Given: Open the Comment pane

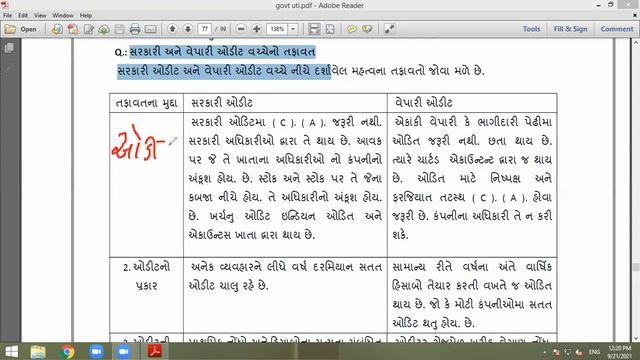Looking at the screenshot, I should pyautogui.click(x=617, y=29).
